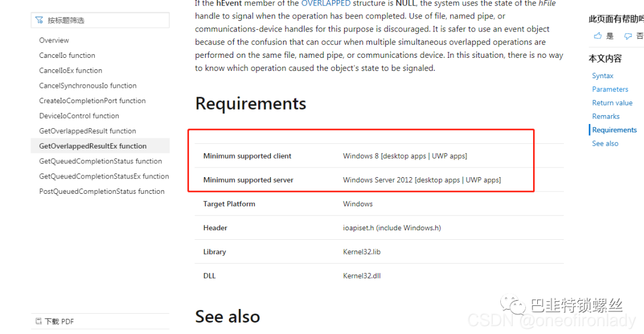Open Overview in the sidebar

click(54, 41)
